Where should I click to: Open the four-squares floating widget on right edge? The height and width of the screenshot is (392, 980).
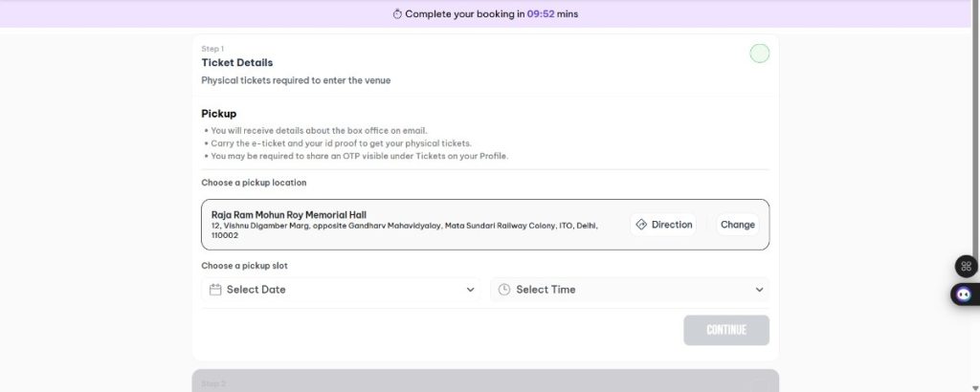pos(966,266)
